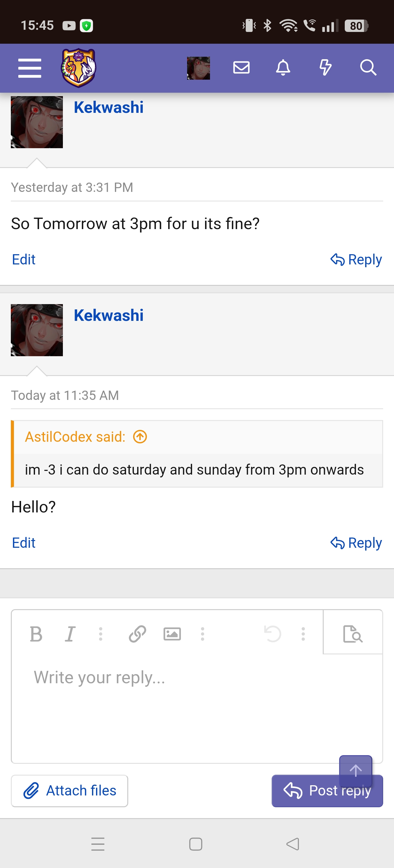Open the hamburger navigation menu

coord(30,68)
